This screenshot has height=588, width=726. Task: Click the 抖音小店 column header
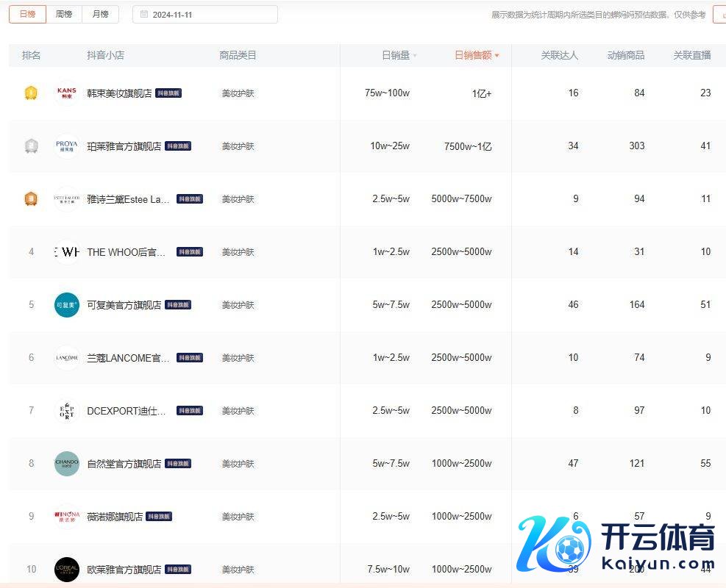[x=106, y=56]
